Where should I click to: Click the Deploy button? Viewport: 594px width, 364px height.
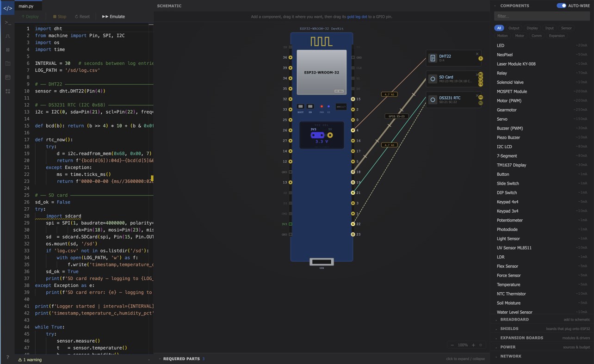point(30,16)
